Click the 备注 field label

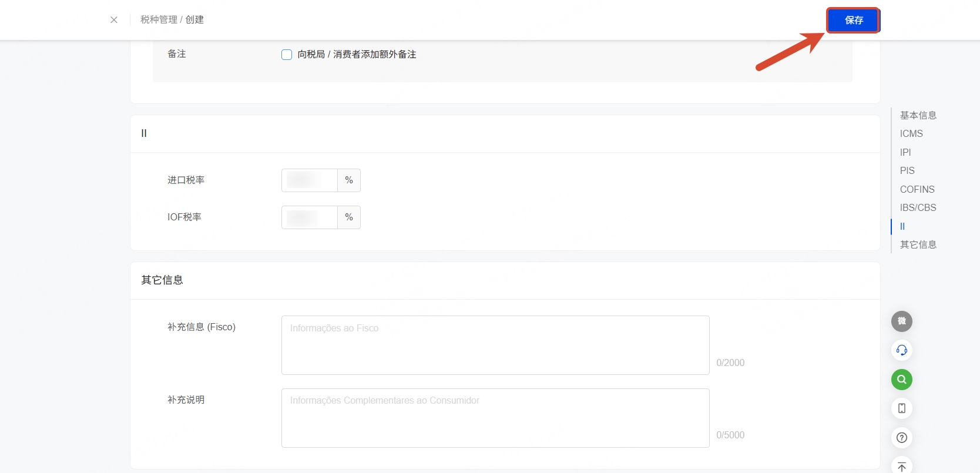pyautogui.click(x=177, y=54)
